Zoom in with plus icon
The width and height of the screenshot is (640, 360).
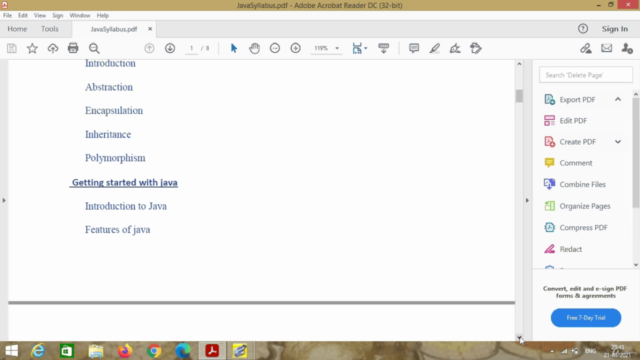pyautogui.click(x=296, y=48)
